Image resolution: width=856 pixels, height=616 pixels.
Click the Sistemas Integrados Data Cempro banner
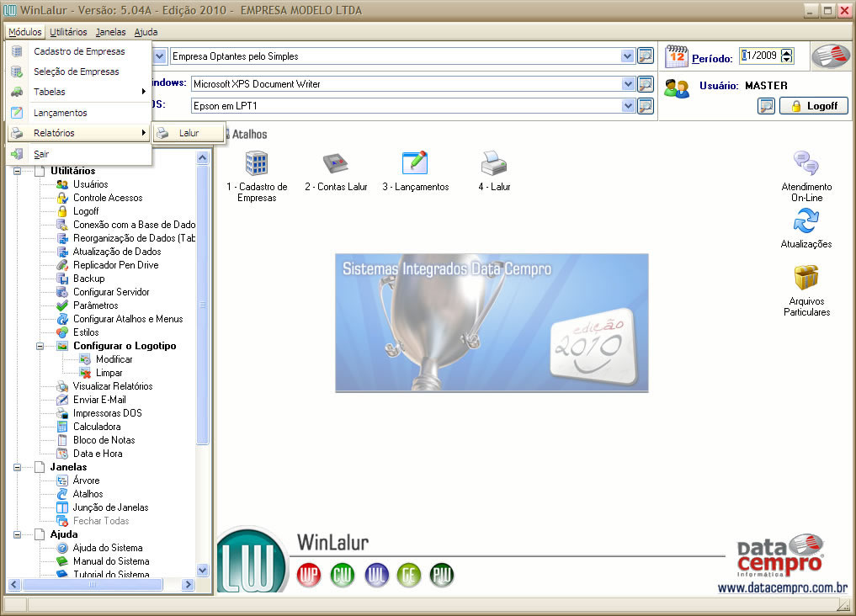(x=492, y=322)
